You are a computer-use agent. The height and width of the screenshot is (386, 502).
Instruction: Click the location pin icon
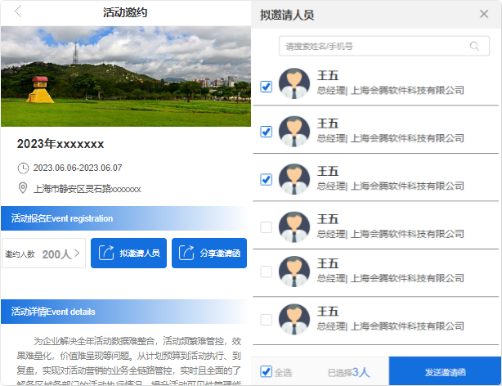[x=23, y=188]
